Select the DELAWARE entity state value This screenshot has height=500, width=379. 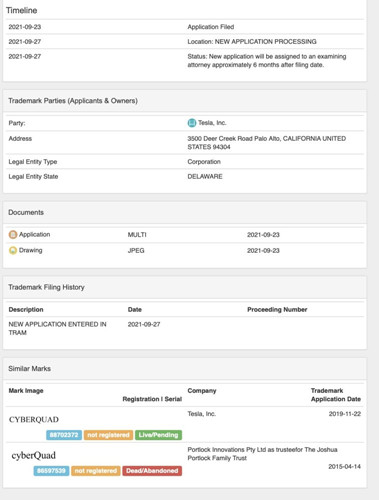[205, 177]
